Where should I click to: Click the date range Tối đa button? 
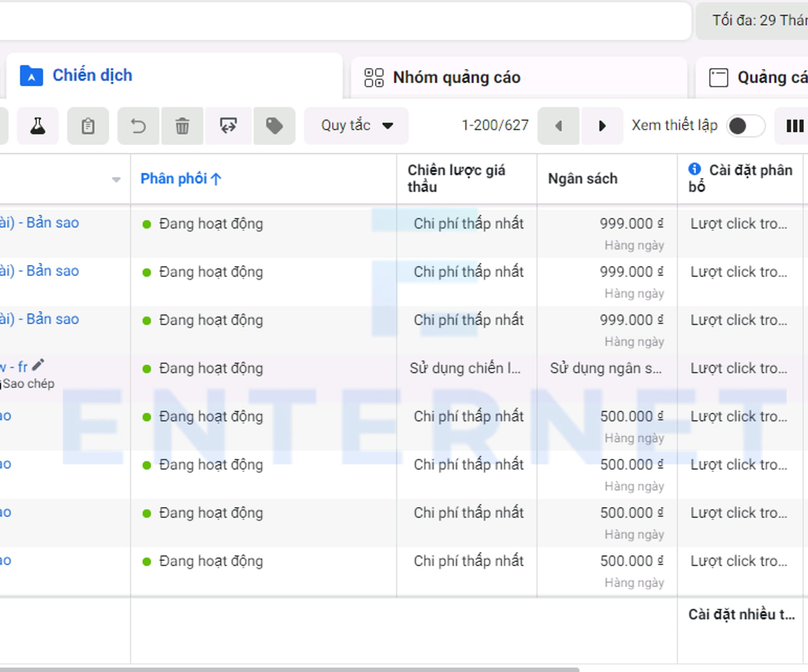tap(752, 20)
